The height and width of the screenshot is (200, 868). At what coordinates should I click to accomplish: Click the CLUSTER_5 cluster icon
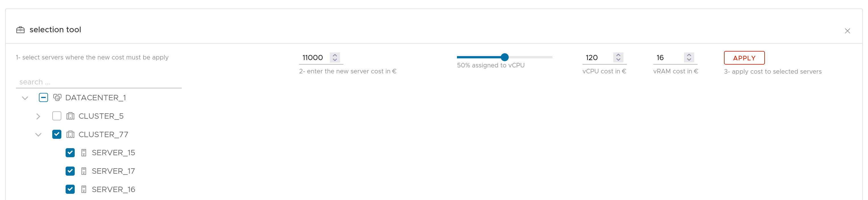pyautogui.click(x=70, y=116)
